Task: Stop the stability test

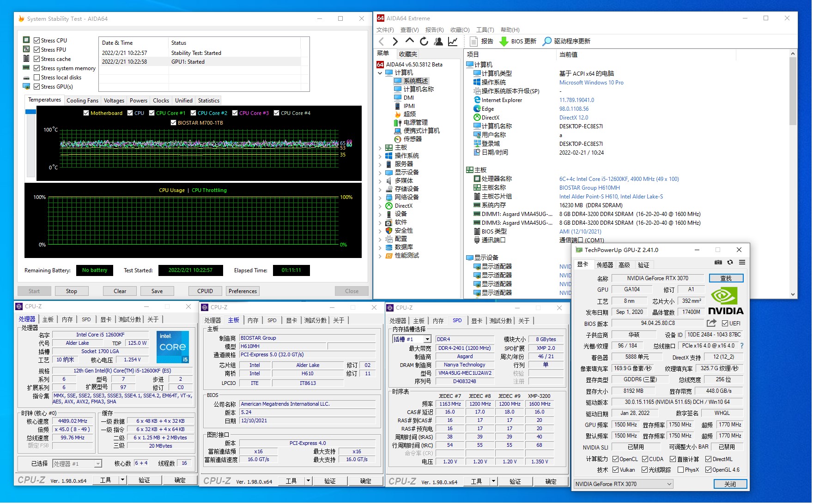Action: click(x=72, y=291)
